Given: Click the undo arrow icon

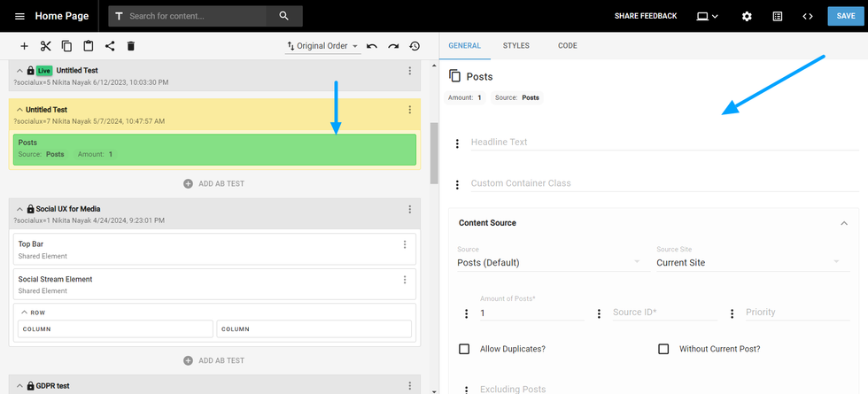Looking at the screenshot, I should (372, 46).
